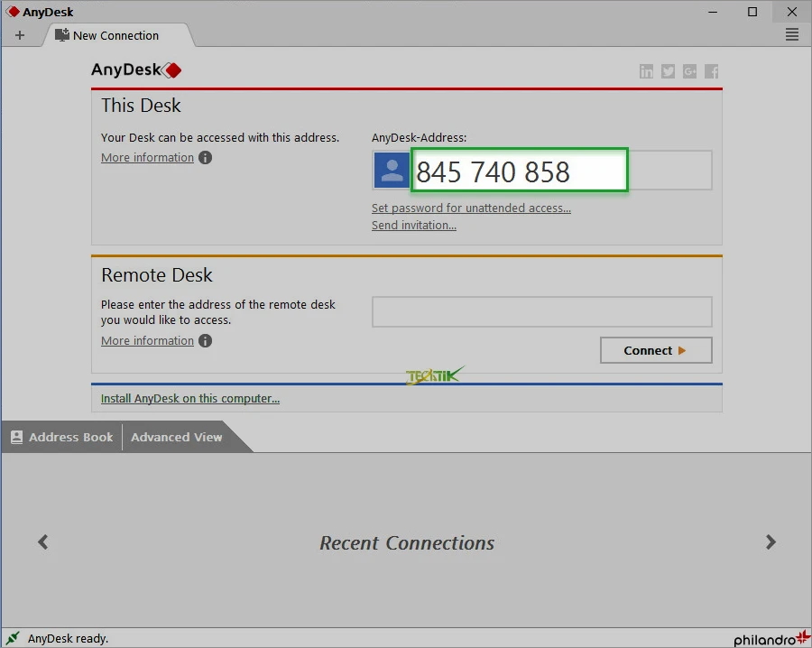Viewport: 812px width, 648px height.
Task: Click the philandro logo in status bar
Action: point(772,639)
